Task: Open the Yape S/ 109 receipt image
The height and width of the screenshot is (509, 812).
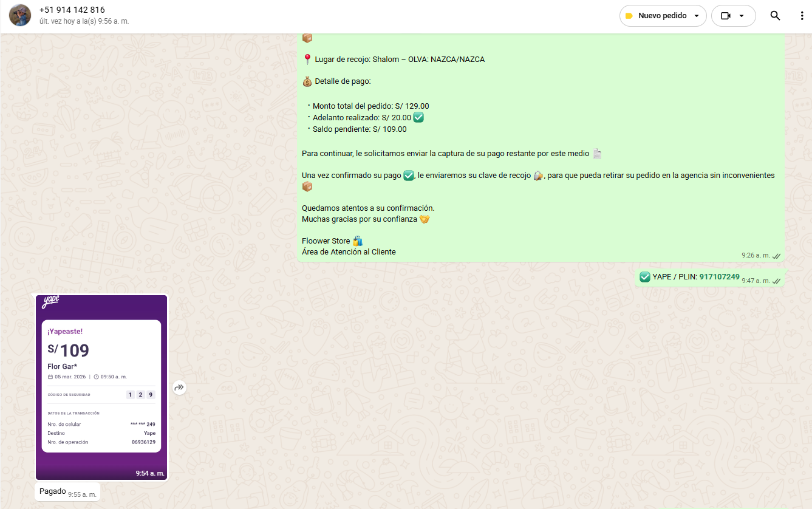Action: [101, 387]
